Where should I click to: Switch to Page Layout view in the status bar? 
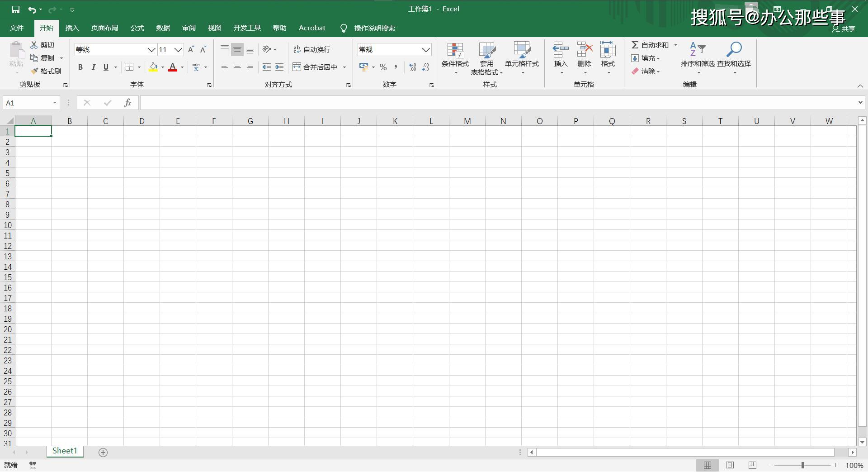[730, 465]
